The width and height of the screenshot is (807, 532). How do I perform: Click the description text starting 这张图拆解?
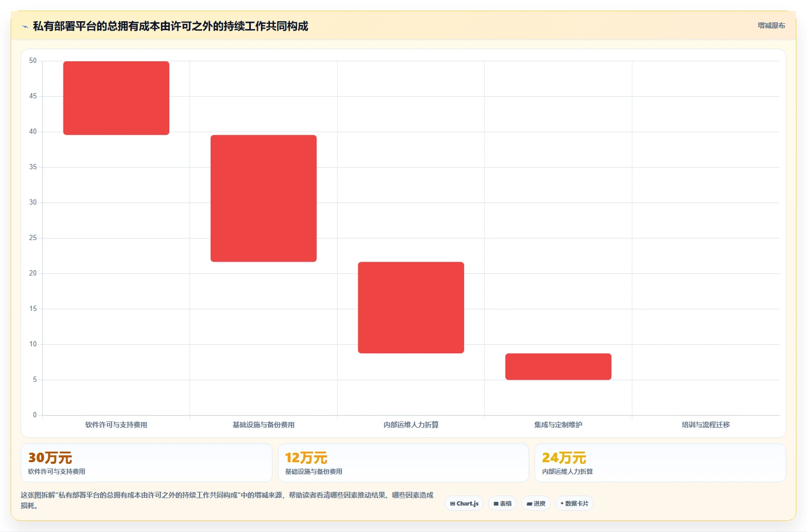coord(227,500)
